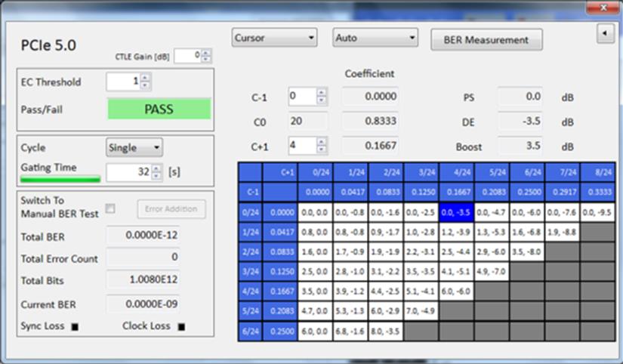
Task: Select the 4/24 column header
Action: pos(457,172)
